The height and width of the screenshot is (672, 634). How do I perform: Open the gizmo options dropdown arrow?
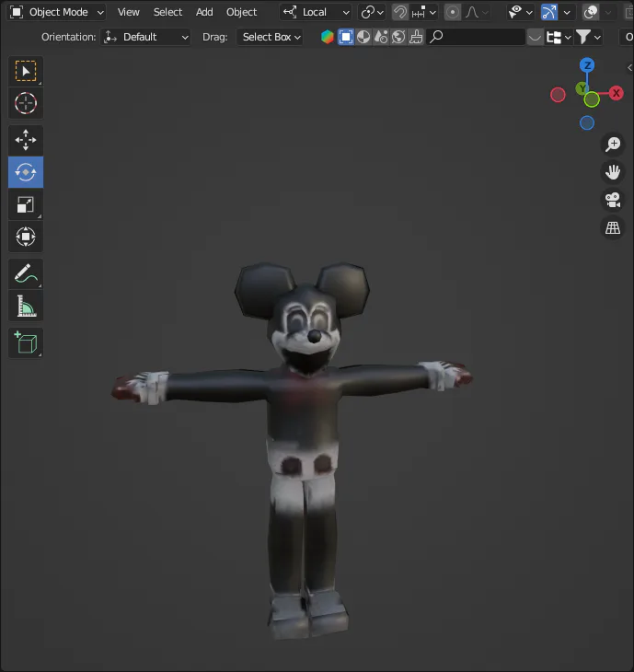tap(567, 13)
